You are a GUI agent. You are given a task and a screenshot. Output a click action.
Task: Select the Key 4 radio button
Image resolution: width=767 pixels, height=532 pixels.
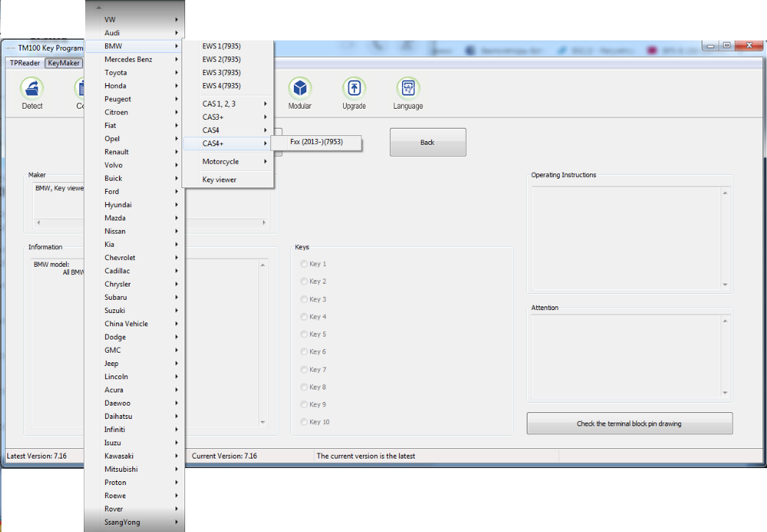tap(303, 317)
